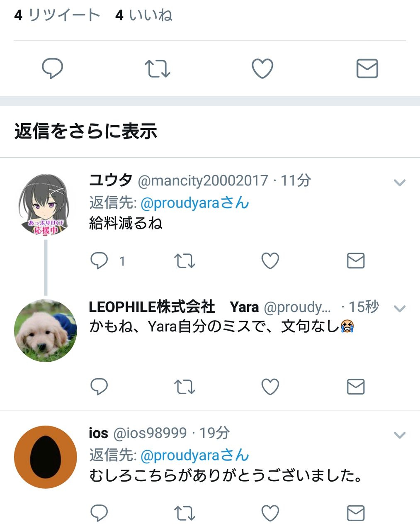Like ユウタ's reply with heart icon
Screen dimensions: 420x531
point(270,261)
